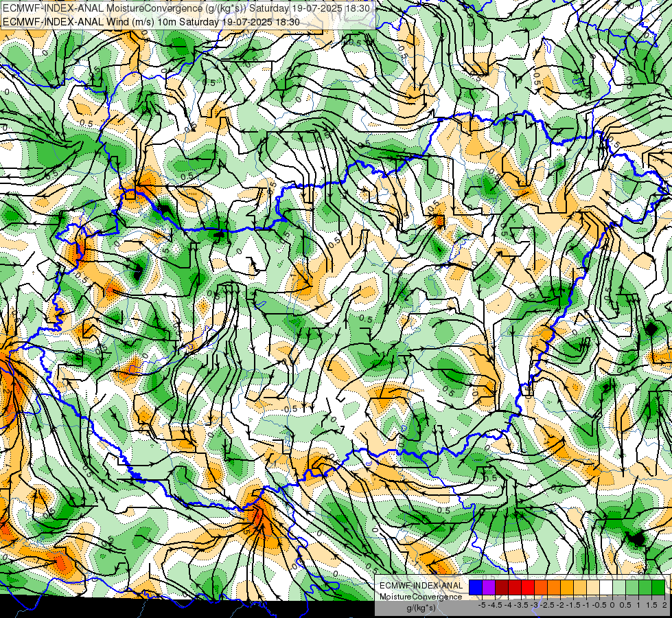The image size is (672, 618).
Task: Click the legend's 2 tick label
Action: [x=664, y=605]
